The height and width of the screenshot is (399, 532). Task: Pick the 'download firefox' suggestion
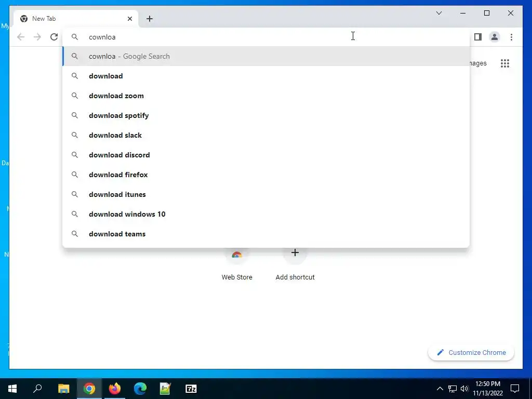[x=266, y=175]
